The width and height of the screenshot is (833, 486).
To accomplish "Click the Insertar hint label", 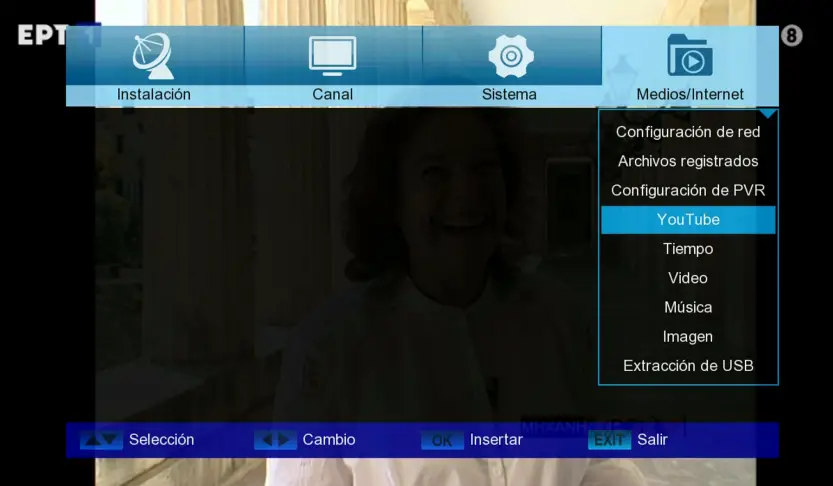I will (496, 440).
